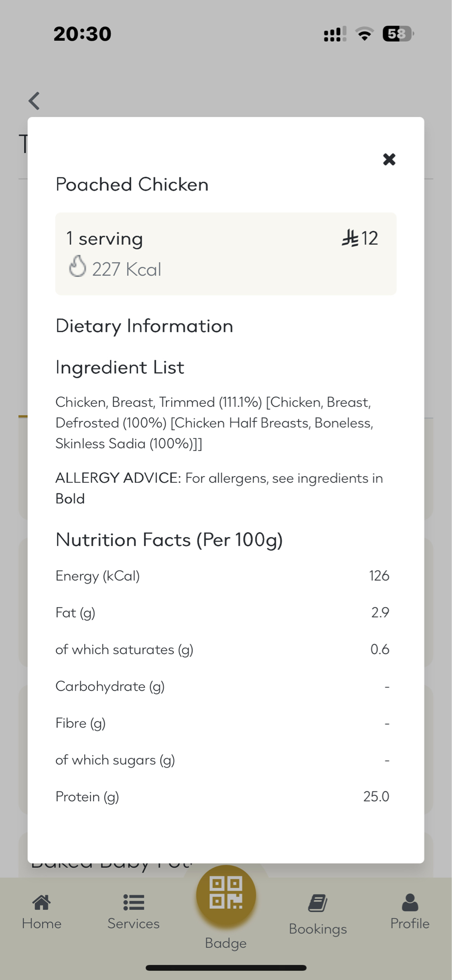Tap the 20:30 clock in status bar
The height and width of the screenshot is (980, 452).
click(x=82, y=34)
